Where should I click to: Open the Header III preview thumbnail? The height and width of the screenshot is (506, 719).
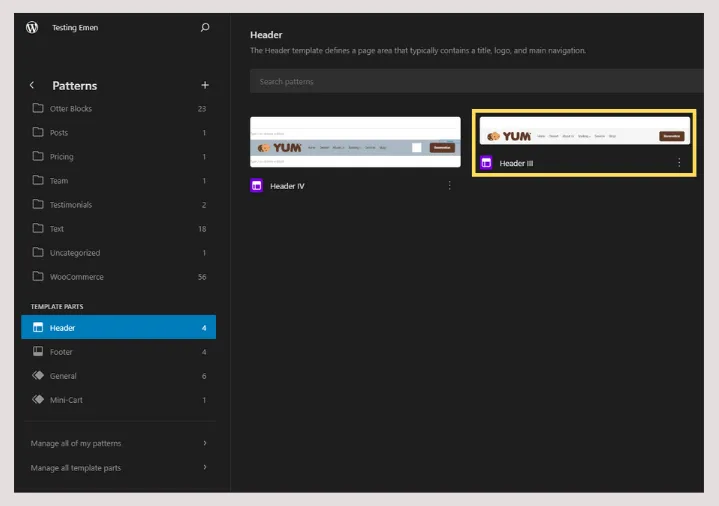(584, 132)
